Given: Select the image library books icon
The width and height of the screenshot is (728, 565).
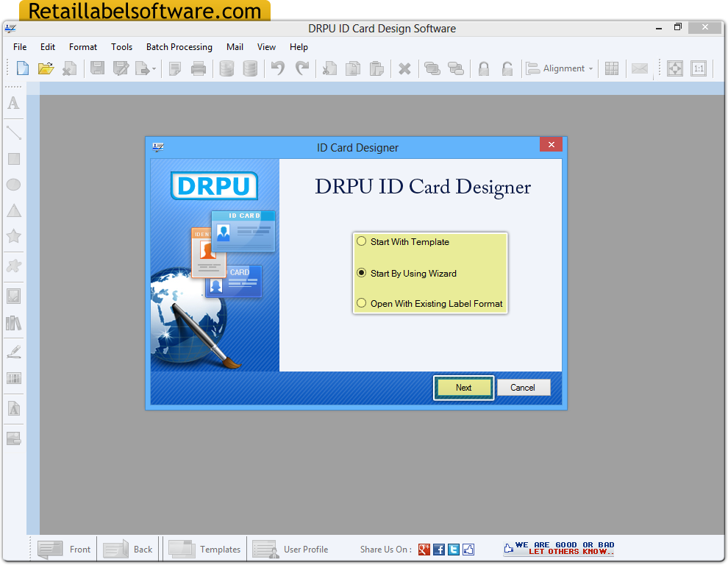Looking at the screenshot, I should click(14, 323).
